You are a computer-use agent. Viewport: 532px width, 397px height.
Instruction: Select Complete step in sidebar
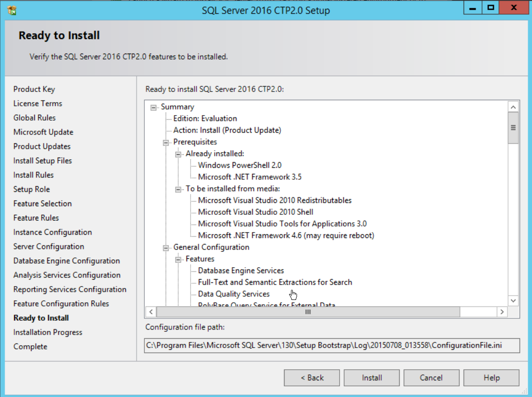[x=30, y=347]
